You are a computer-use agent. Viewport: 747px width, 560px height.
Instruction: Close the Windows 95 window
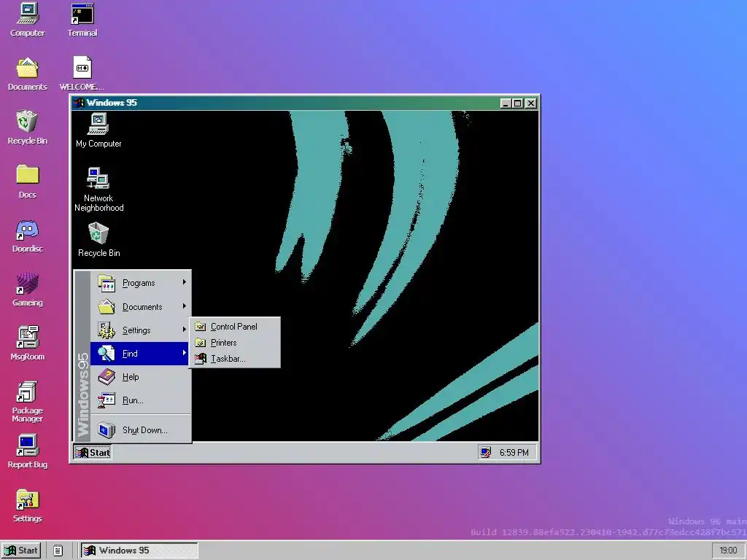click(x=531, y=103)
